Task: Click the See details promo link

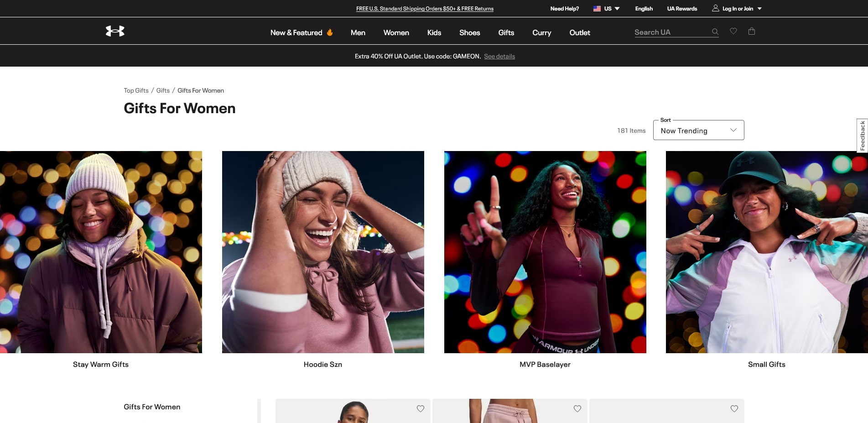Action: 499,57
